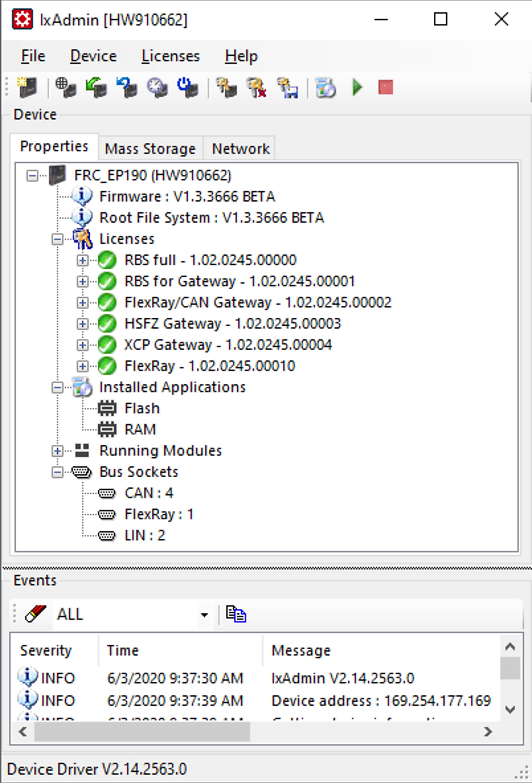
Task: Create a new device entry
Action: pyautogui.click(x=29, y=88)
